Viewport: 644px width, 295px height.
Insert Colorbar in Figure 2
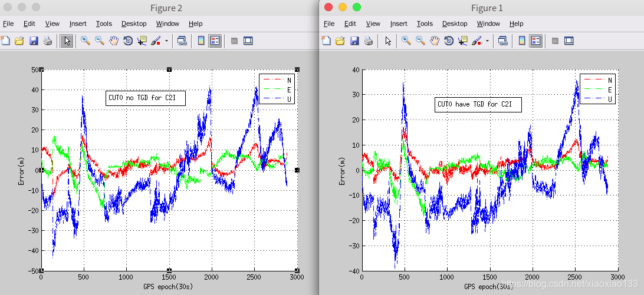201,41
